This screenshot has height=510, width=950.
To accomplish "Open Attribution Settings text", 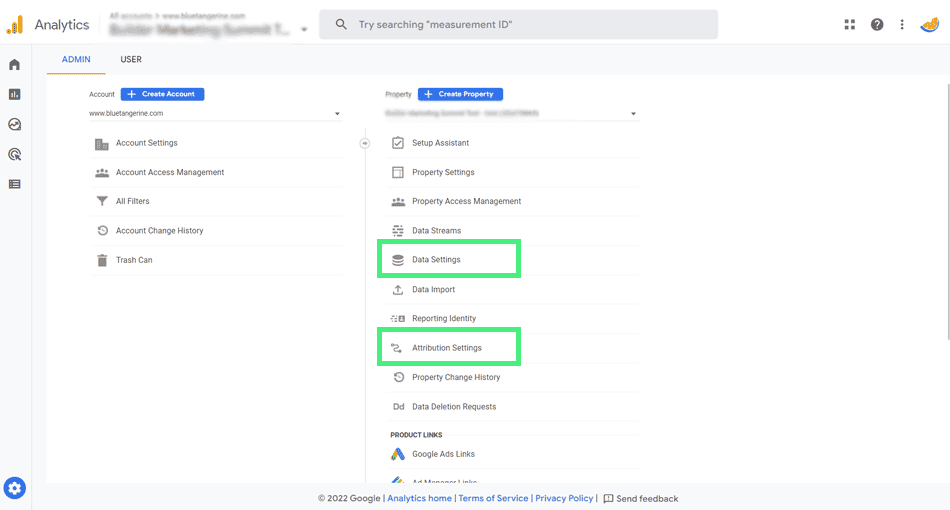I will pyautogui.click(x=447, y=348).
